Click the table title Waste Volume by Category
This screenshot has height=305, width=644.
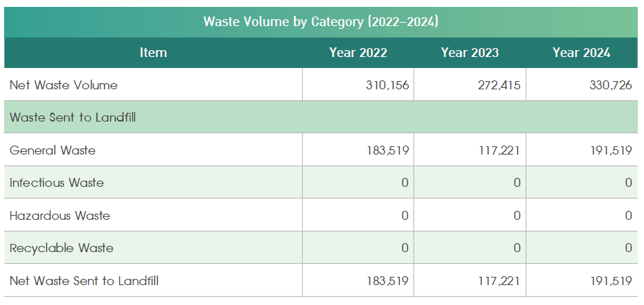[321, 21]
